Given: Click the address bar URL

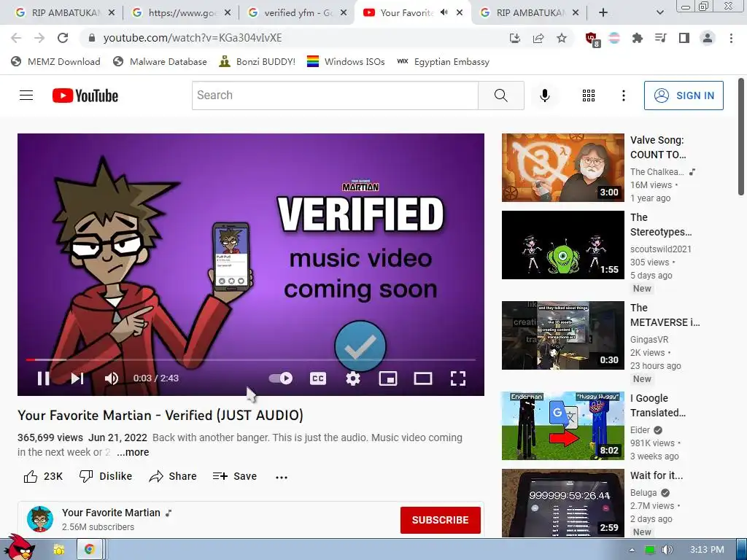Looking at the screenshot, I should tap(193, 38).
